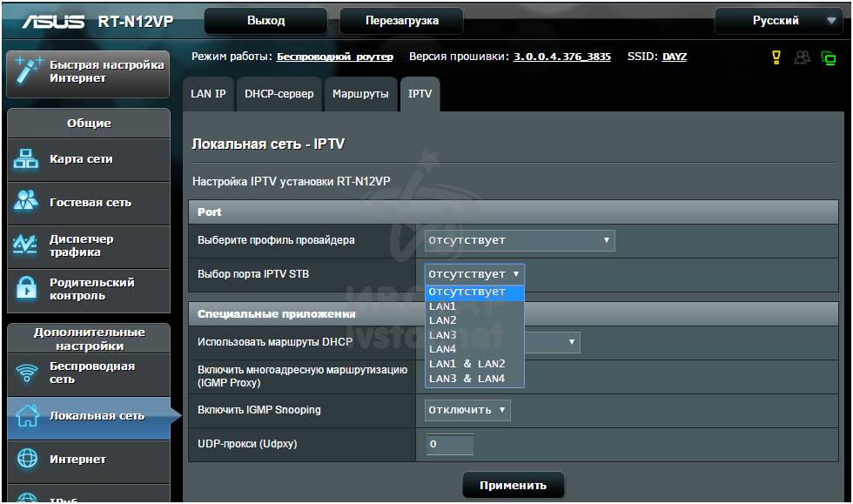
Task: Select the IPTV tab
Action: click(420, 94)
